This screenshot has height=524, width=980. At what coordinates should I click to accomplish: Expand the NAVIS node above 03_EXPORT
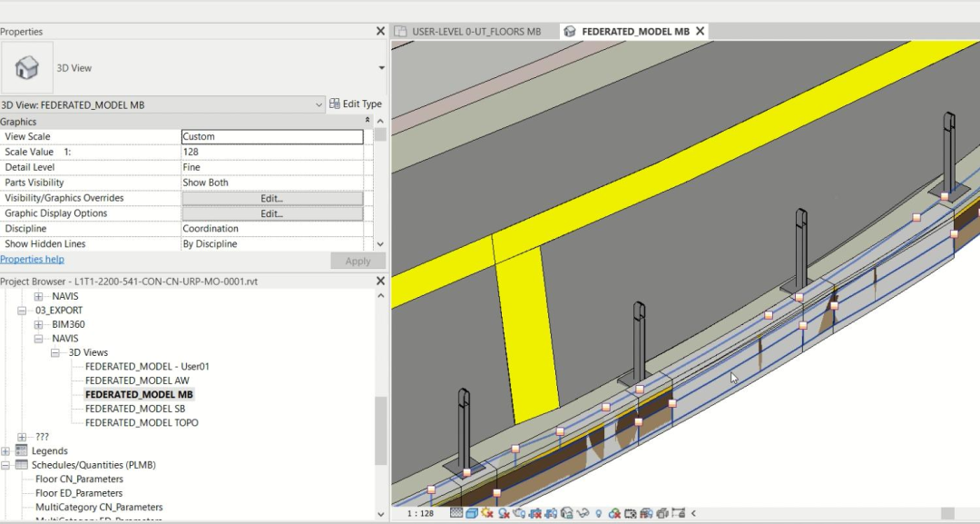pos(39,296)
